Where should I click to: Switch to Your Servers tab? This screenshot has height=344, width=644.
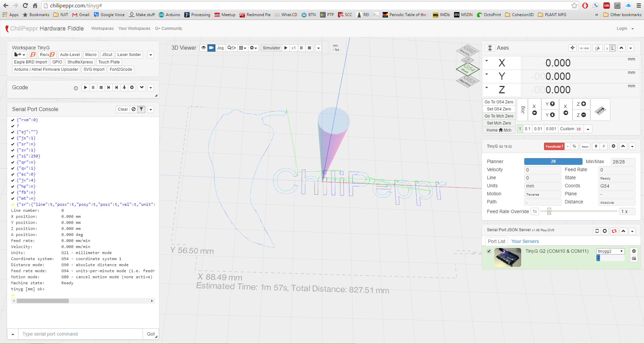[525, 241]
